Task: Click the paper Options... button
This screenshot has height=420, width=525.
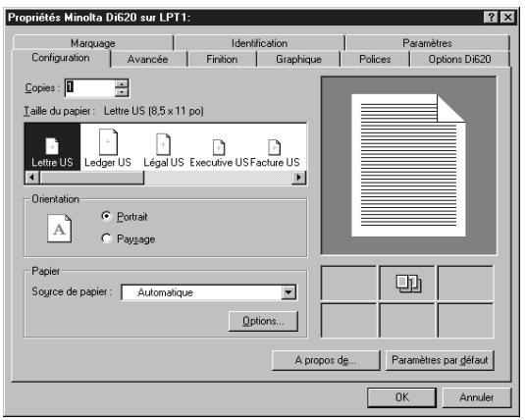Action: [263, 321]
